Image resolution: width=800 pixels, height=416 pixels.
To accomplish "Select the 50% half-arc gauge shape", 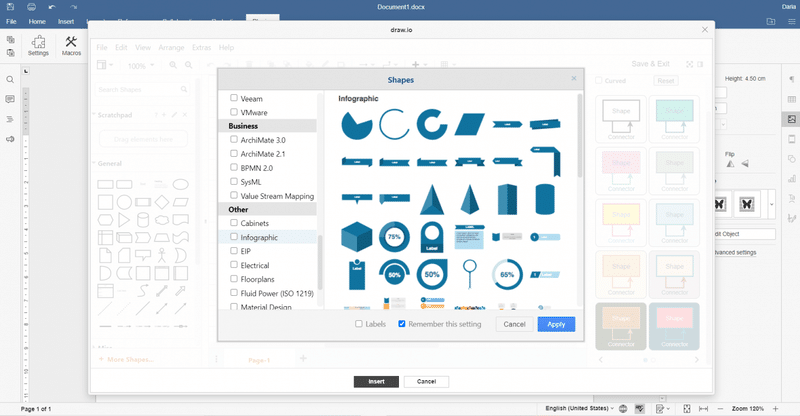I will pos(394,271).
